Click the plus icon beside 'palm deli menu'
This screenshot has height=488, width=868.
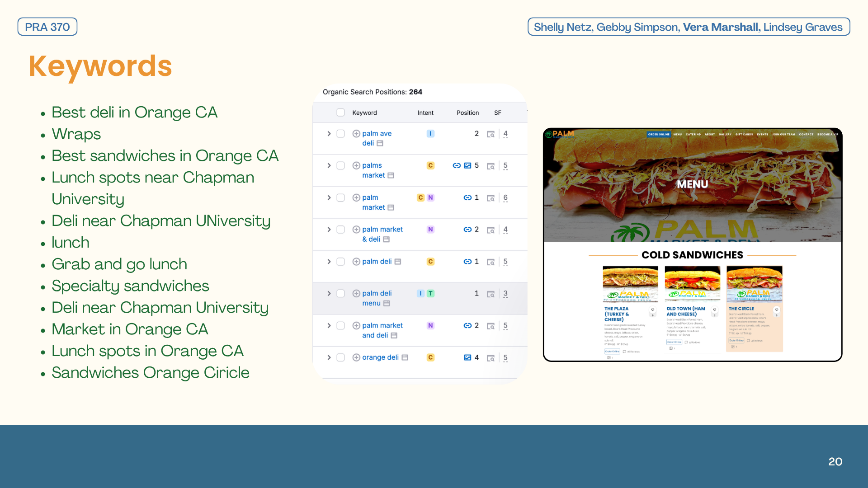(356, 294)
